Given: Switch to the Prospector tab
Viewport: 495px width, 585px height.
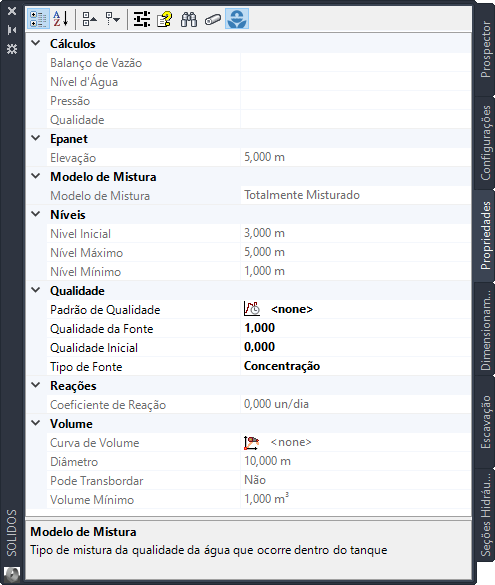Looking at the screenshot, I should coord(485,49).
